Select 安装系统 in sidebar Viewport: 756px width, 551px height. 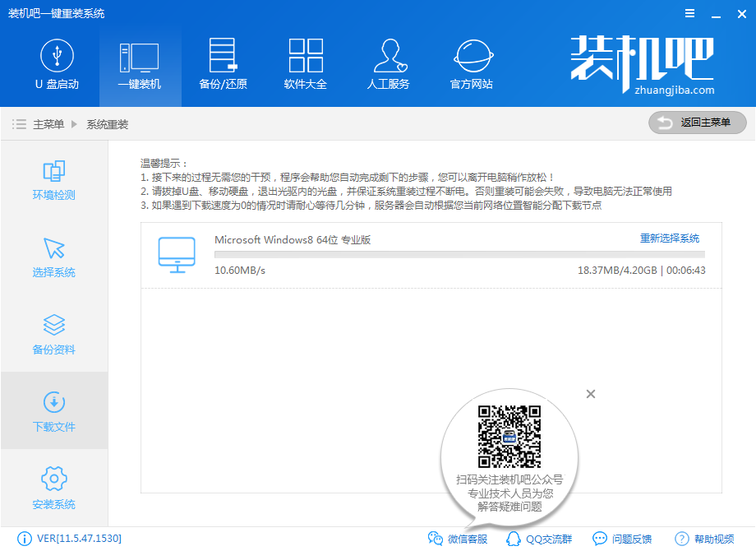[x=53, y=488]
